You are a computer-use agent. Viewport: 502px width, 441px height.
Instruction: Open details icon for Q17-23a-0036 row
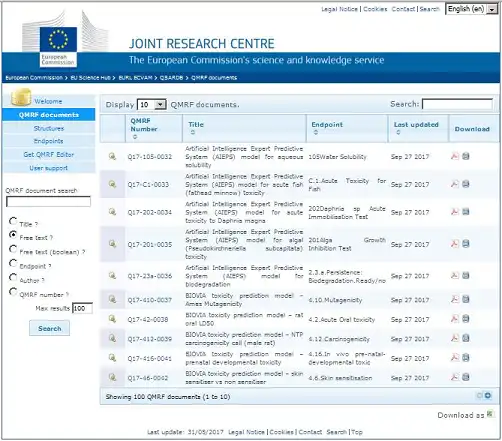(x=112, y=275)
